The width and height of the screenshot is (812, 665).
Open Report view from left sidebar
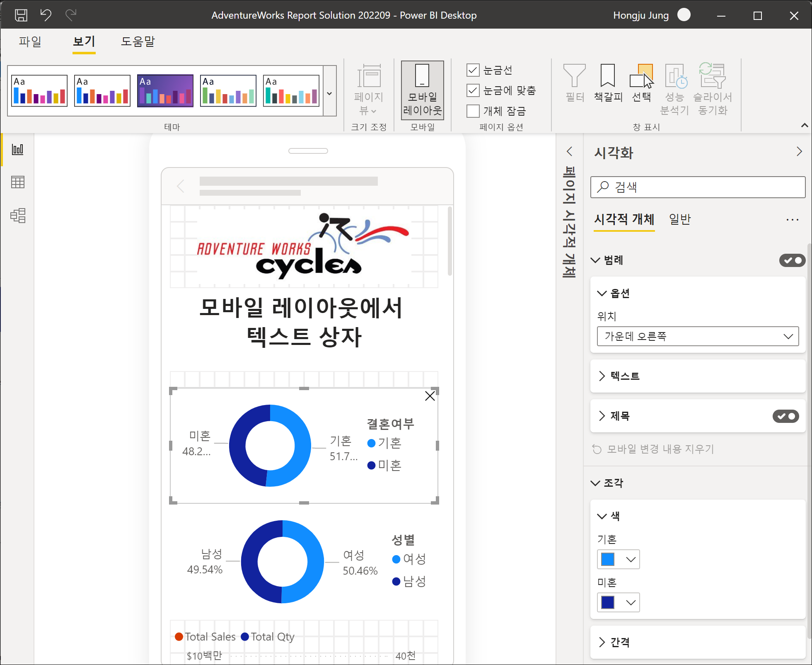[18, 149]
